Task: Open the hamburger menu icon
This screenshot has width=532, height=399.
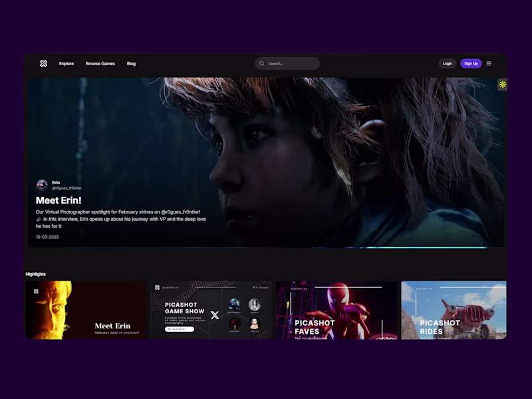Action: [489, 63]
